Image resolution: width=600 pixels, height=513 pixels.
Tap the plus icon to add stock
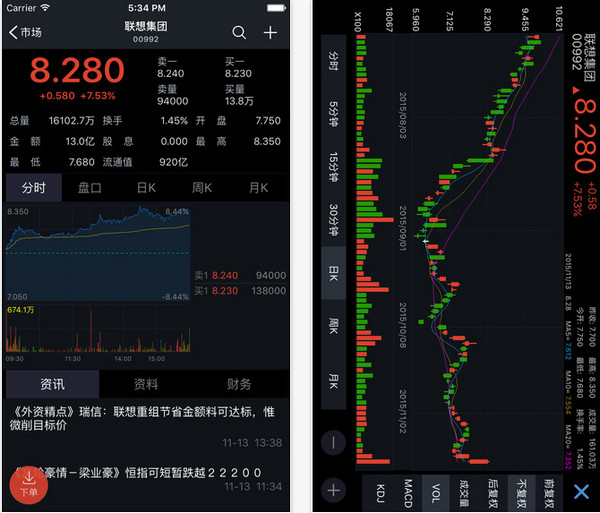pyautogui.click(x=270, y=33)
